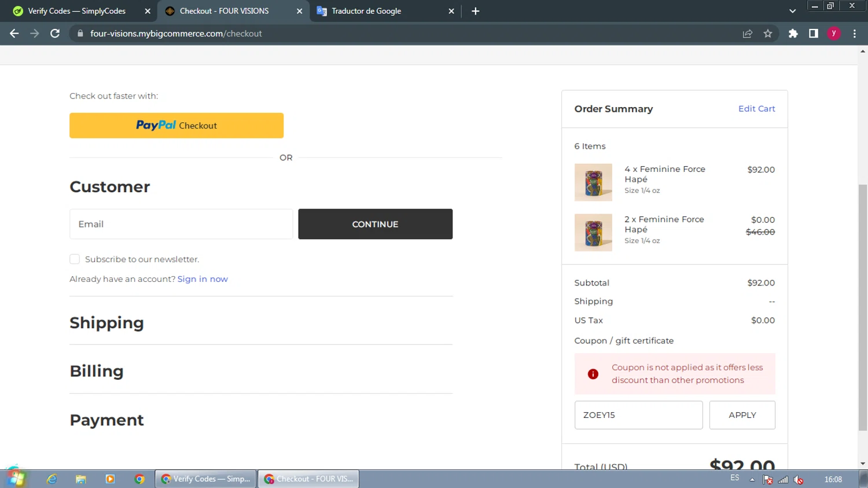This screenshot has height=488, width=868.
Task: Open the network signal tray icon
Action: click(783, 479)
